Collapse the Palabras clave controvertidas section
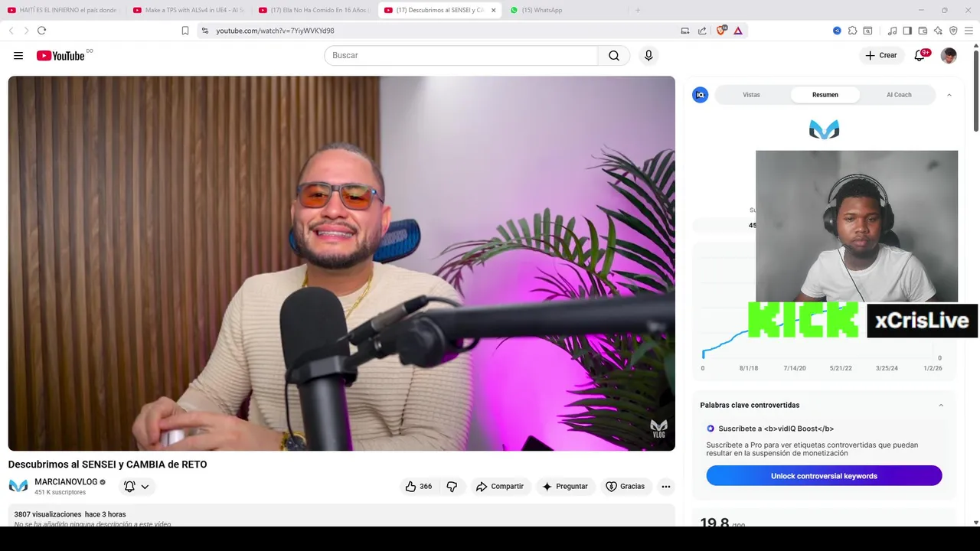 941,406
